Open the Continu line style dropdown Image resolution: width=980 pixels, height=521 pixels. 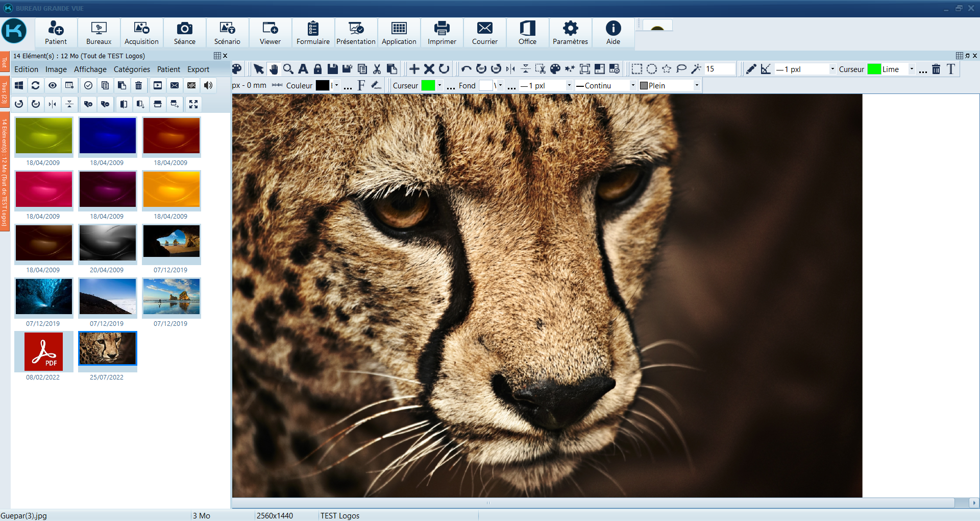point(633,85)
